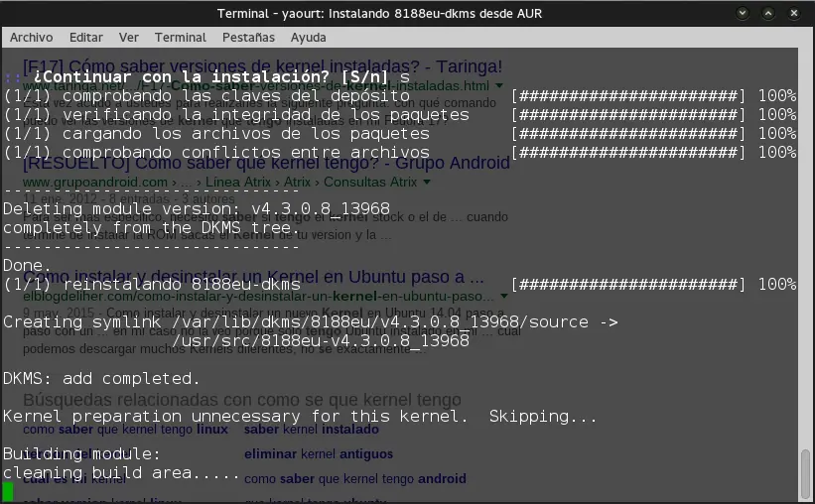
Task: Expand dropdown arrow next to taringa URL
Action: pyautogui.click(x=499, y=85)
